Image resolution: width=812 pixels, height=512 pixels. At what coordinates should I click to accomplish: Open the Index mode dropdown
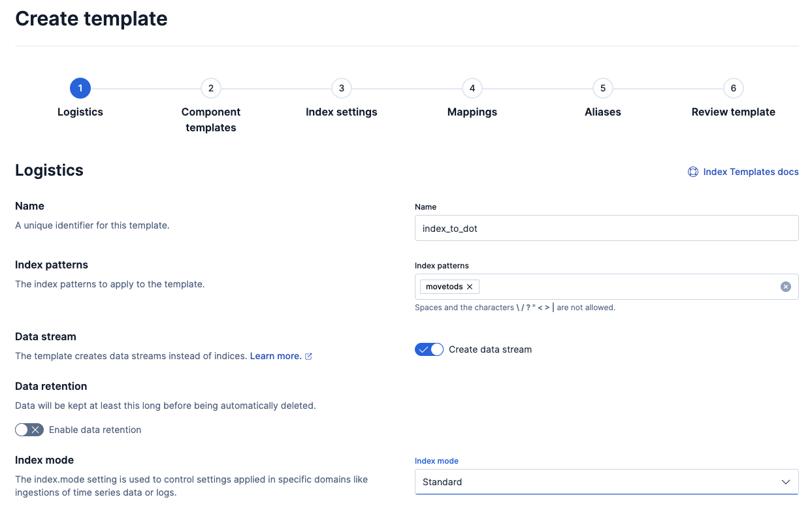coord(606,481)
